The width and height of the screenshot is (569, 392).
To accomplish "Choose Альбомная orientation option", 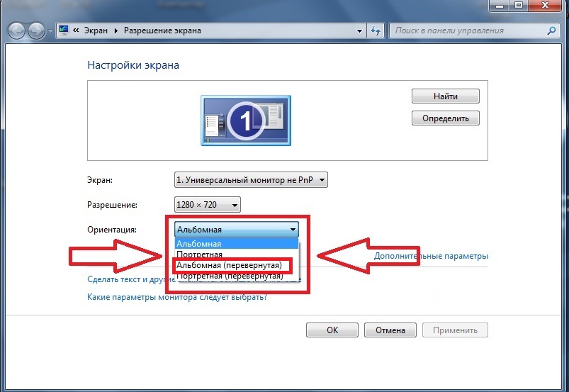I will click(x=200, y=243).
